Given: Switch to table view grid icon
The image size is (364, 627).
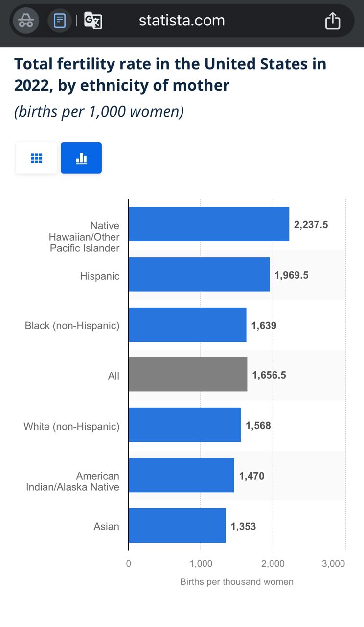Looking at the screenshot, I should (x=37, y=158).
